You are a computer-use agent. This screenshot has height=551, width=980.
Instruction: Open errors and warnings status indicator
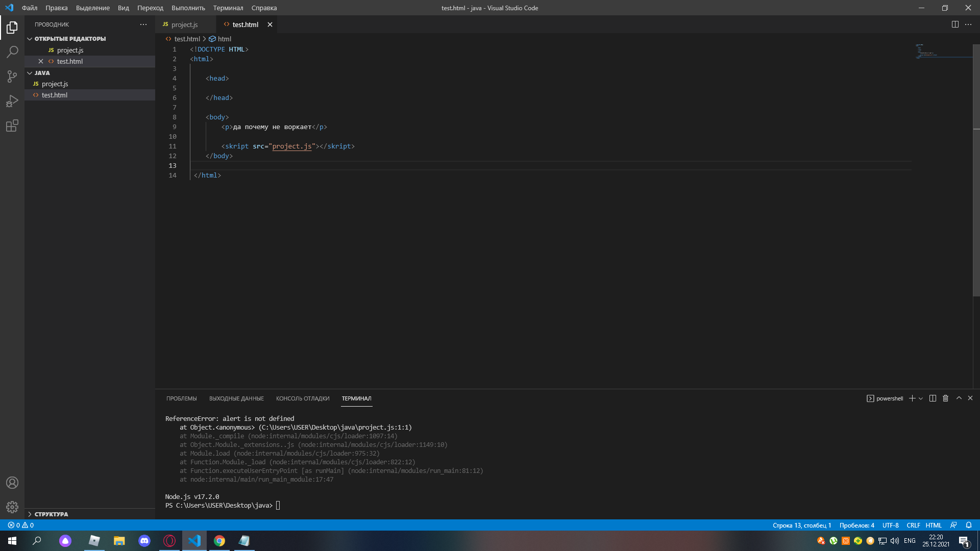click(21, 525)
